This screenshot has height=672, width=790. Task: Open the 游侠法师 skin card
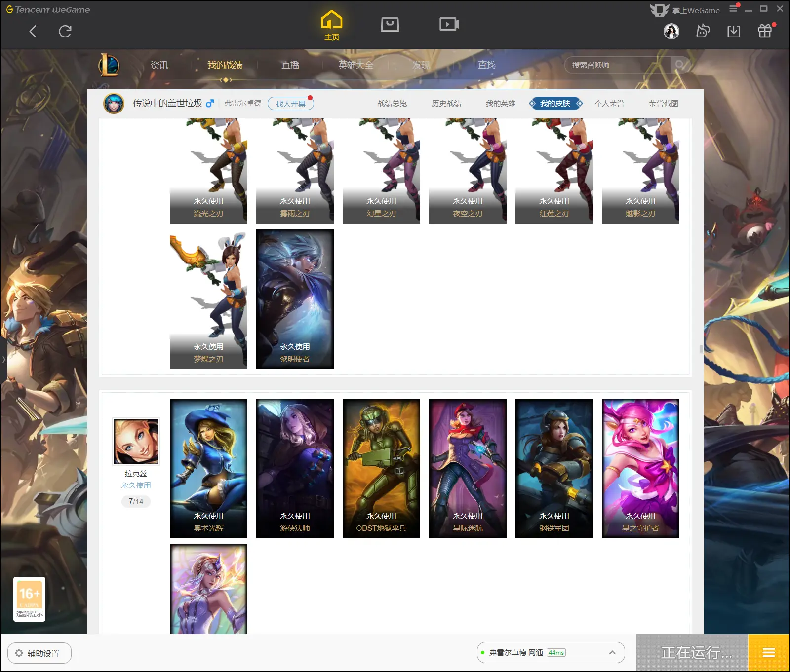click(295, 468)
